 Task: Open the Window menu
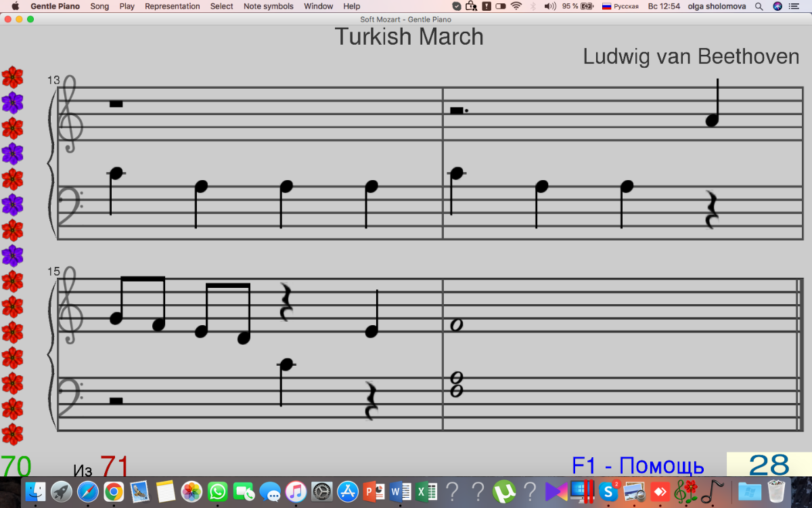point(318,6)
